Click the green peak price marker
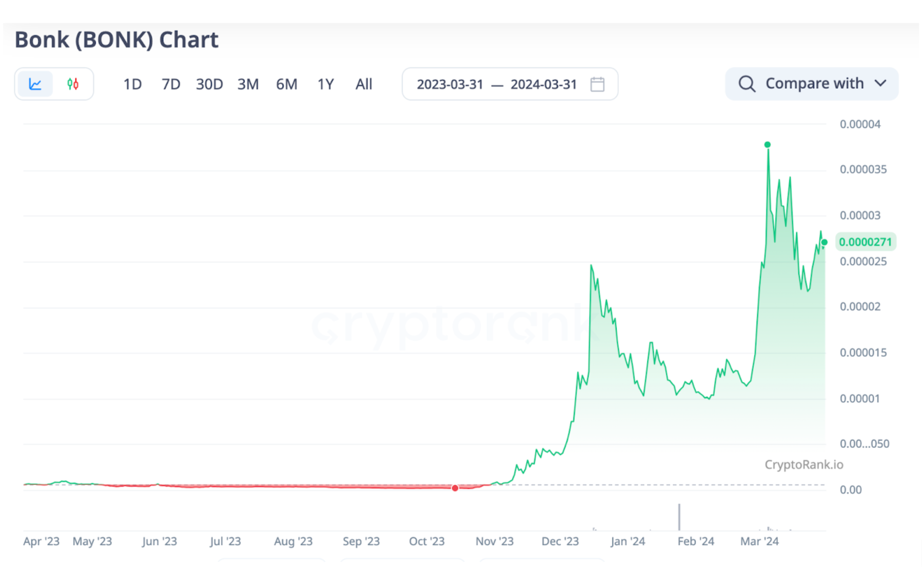 click(x=768, y=145)
